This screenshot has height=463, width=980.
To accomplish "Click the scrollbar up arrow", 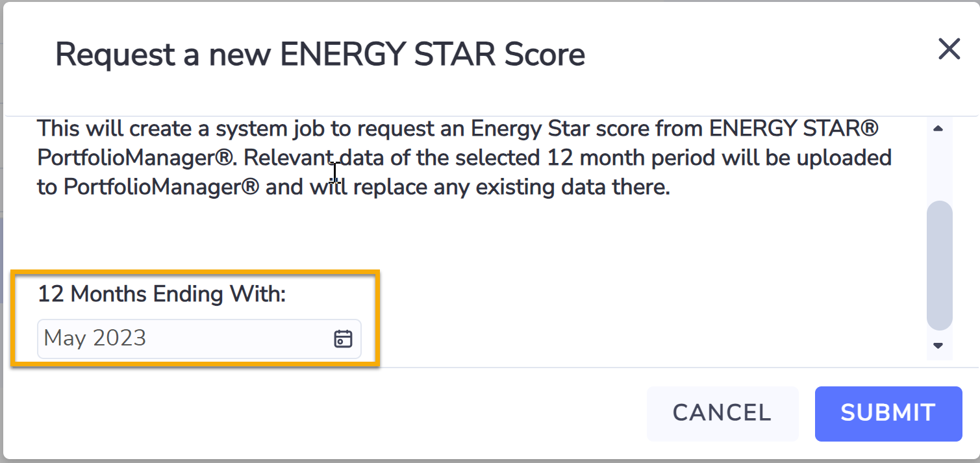I will (938, 129).
